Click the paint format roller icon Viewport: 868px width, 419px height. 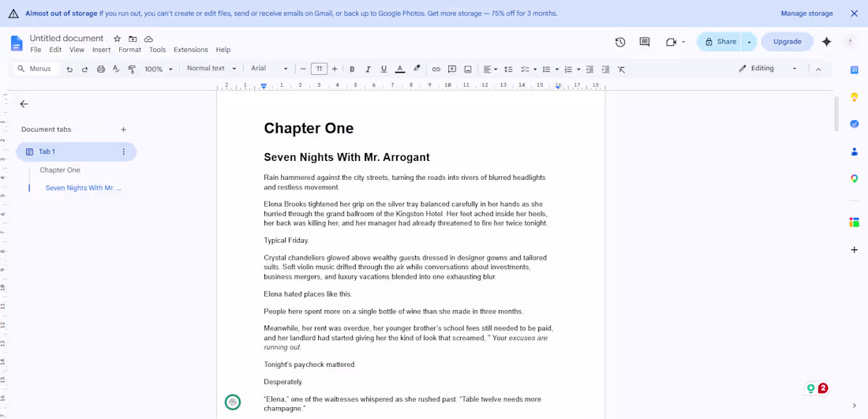(x=132, y=69)
